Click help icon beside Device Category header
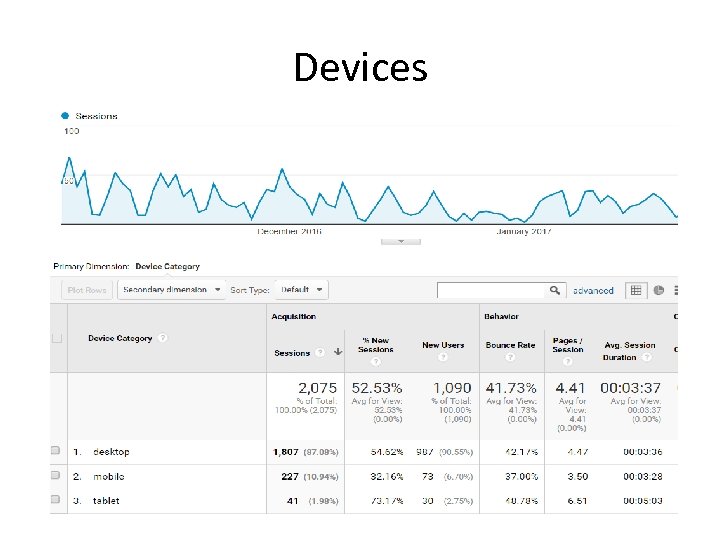 coord(163,338)
